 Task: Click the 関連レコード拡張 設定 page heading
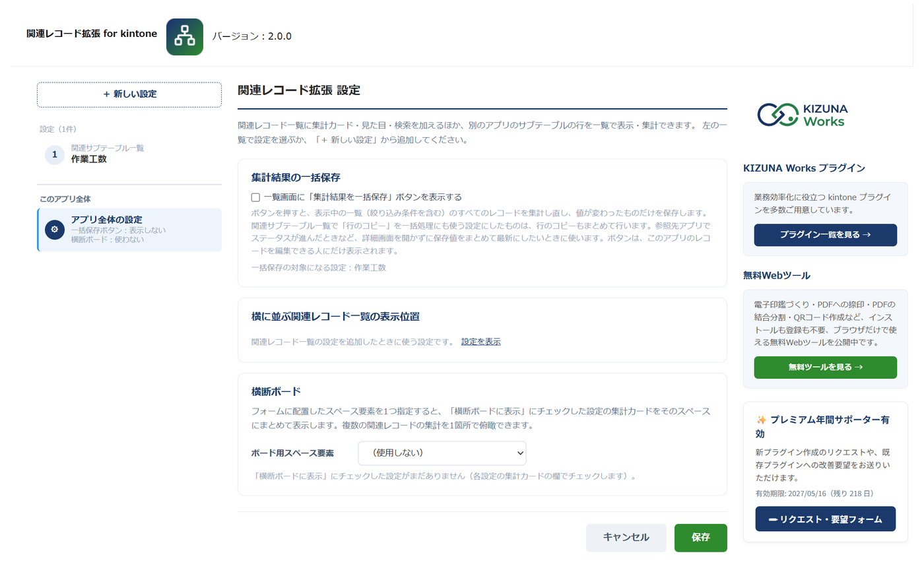coord(299,90)
